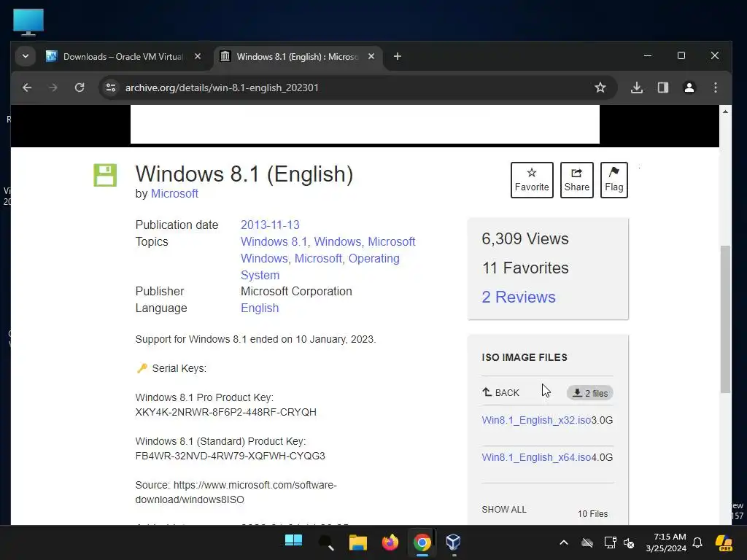Reload the archive.org page
Screen dimensions: 747x560
pyautogui.click(x=80, y=87)
